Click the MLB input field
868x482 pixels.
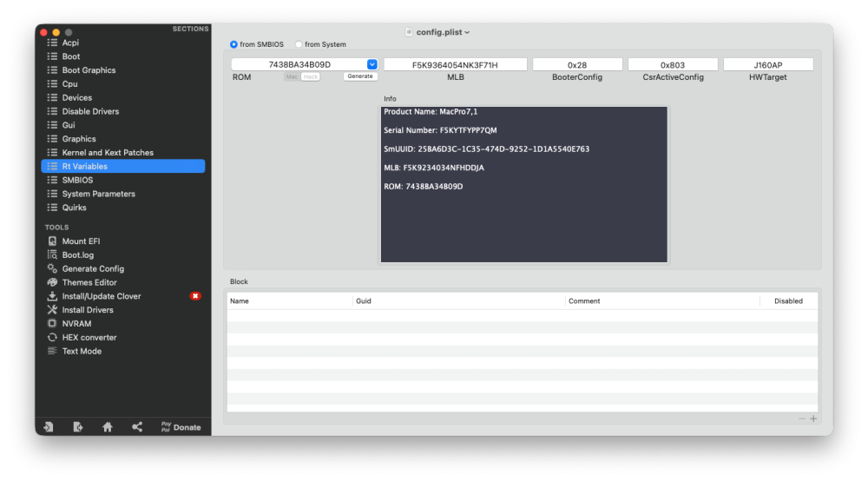click(455, 65)
